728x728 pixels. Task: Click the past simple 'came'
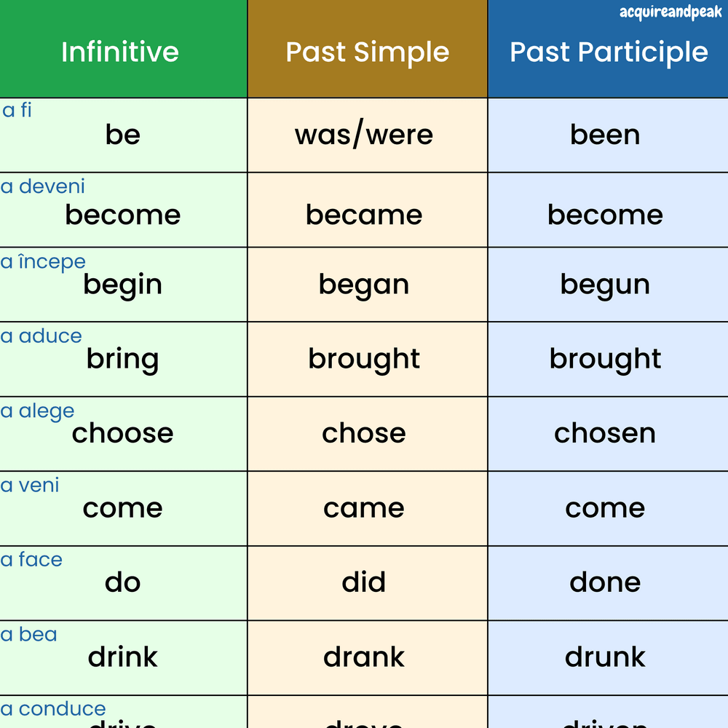(364, 508)
